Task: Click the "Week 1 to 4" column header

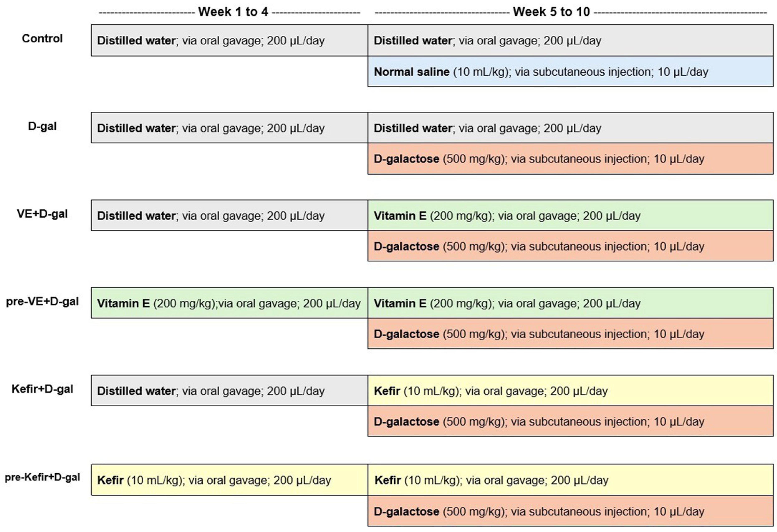Action: pos(233,12)
